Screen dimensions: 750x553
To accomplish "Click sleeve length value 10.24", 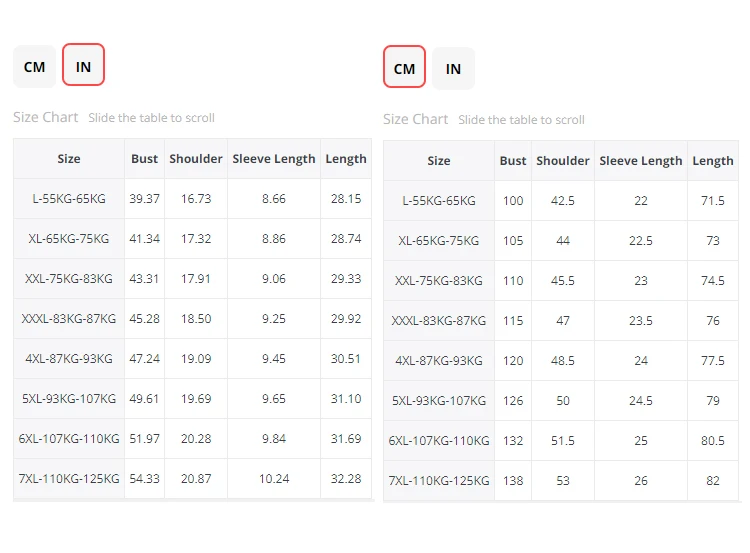I will pos(274,478).
